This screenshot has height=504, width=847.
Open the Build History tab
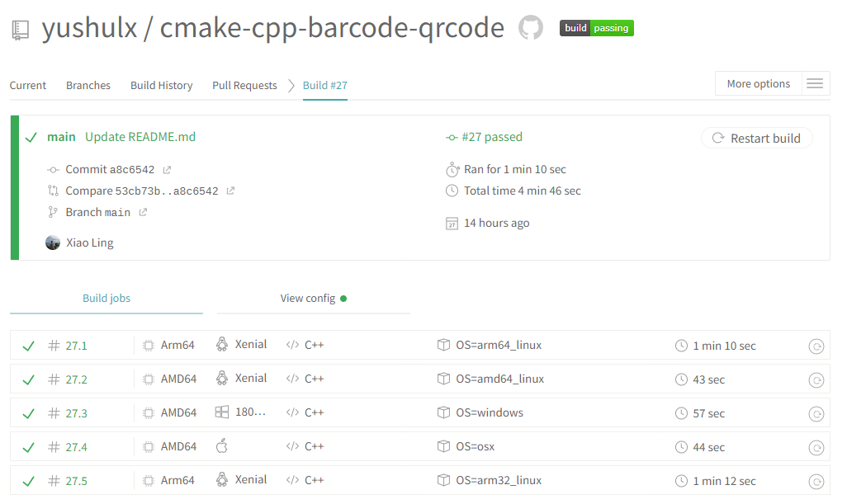tap(161, 85)
